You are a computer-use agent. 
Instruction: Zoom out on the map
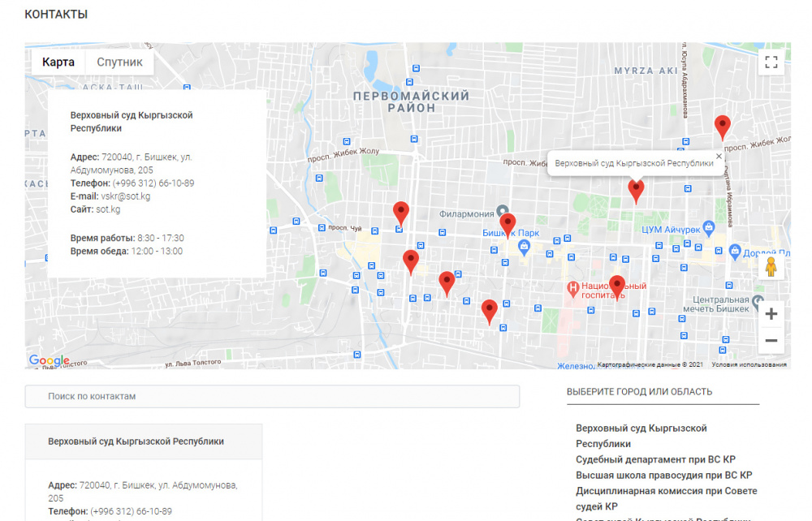click(x=771, y=341)
